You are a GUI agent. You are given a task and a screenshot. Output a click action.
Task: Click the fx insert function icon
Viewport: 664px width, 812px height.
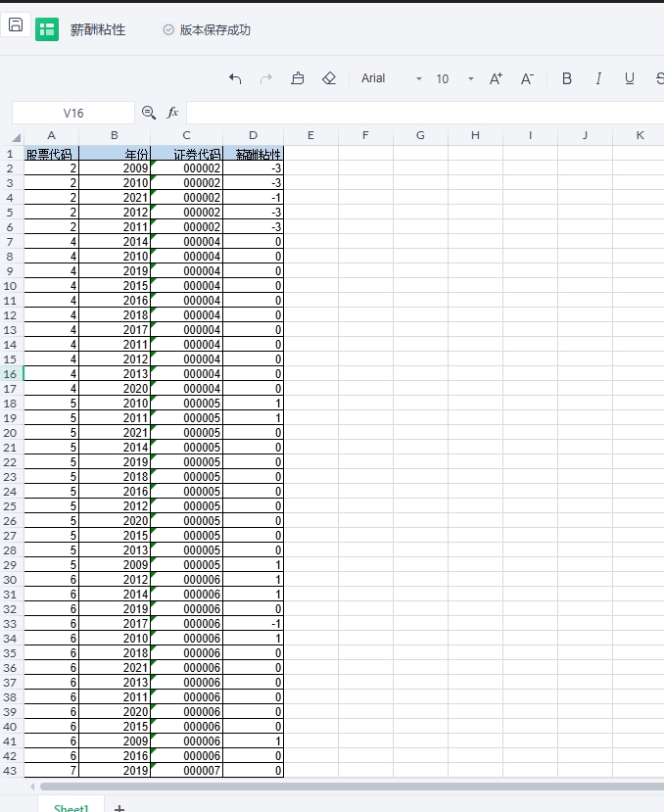click(172, 113)
